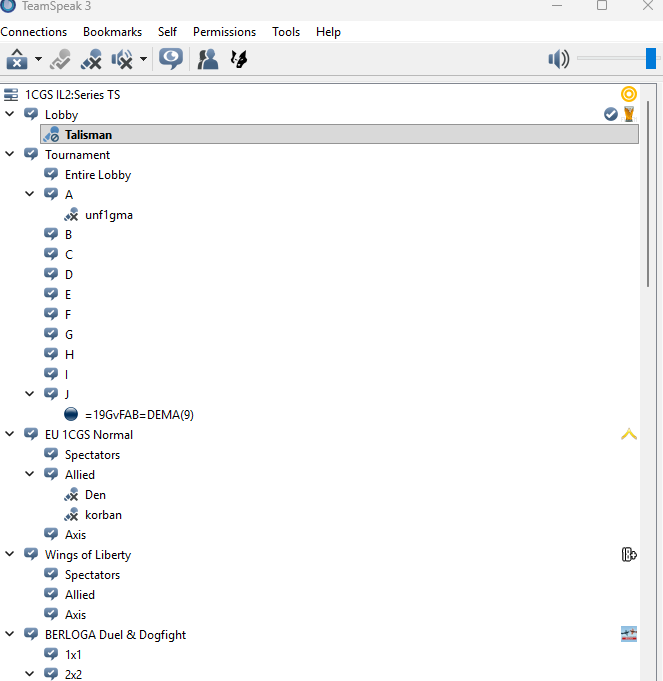Open the contacts toolbar icon

[208, 59]
